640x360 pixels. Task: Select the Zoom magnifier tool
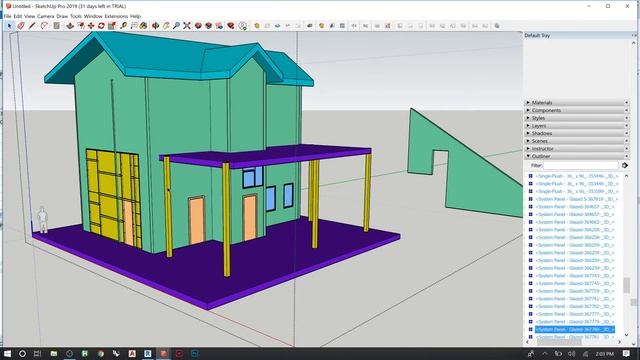[176, 26]
